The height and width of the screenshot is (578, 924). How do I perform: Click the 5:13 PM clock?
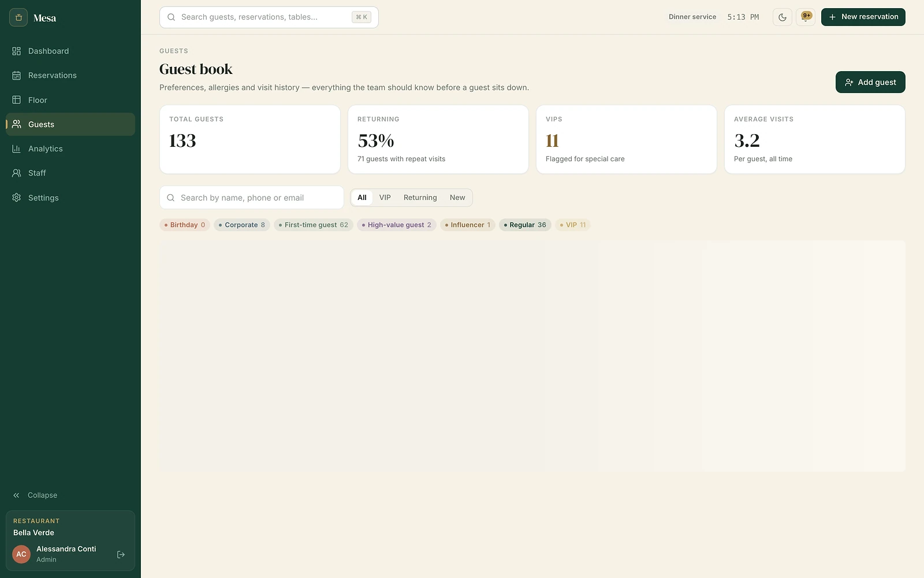[743, 17]
